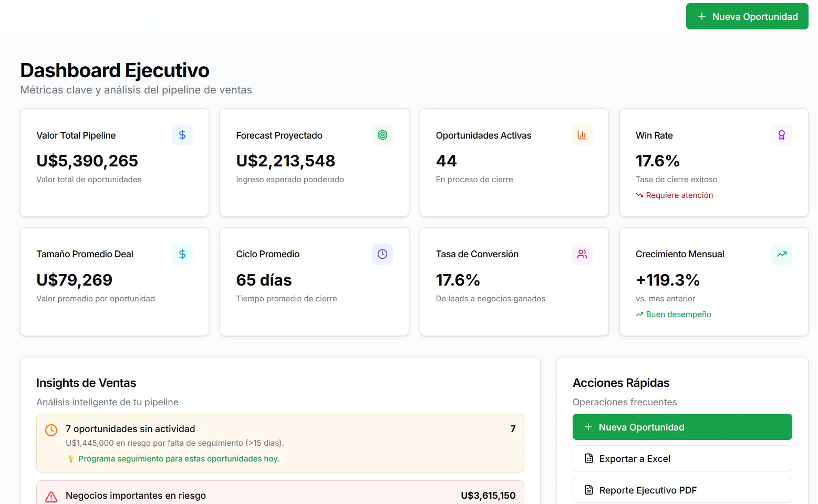Click the dollar icon on Valor Total Pipeline card
Viewport: 818px width, 504px height.
pyautogui.click(x=182, y=135)
